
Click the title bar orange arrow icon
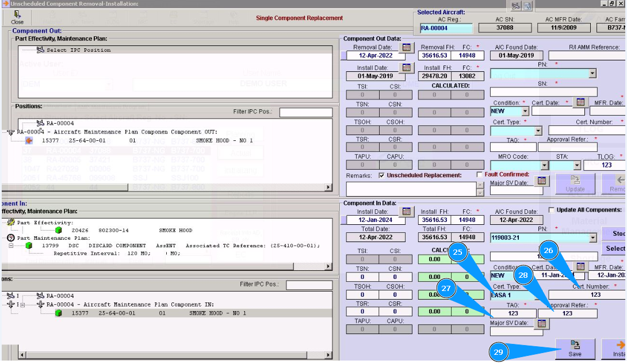[5, 3]
